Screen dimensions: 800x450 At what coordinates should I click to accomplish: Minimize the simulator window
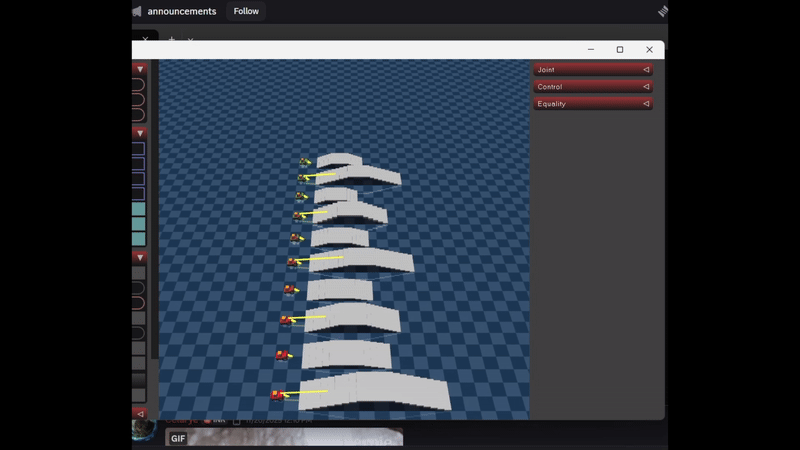click(x=591, y=49)
